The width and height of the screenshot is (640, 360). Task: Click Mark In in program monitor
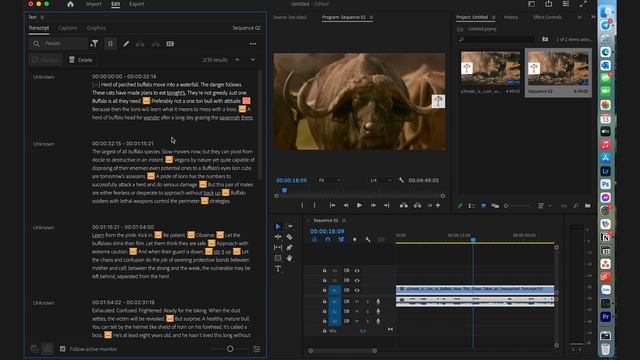(x=302, y=205)
